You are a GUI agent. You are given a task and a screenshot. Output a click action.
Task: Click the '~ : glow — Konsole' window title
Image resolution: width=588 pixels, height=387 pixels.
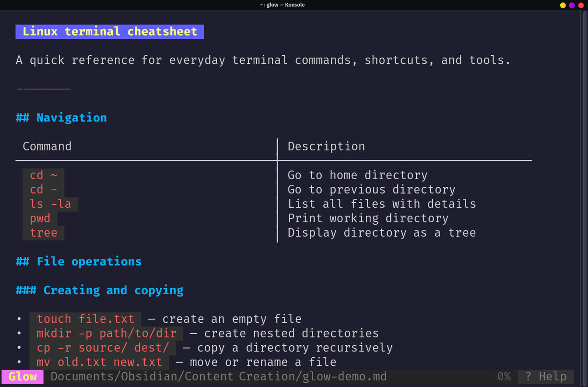pos(282,5)
